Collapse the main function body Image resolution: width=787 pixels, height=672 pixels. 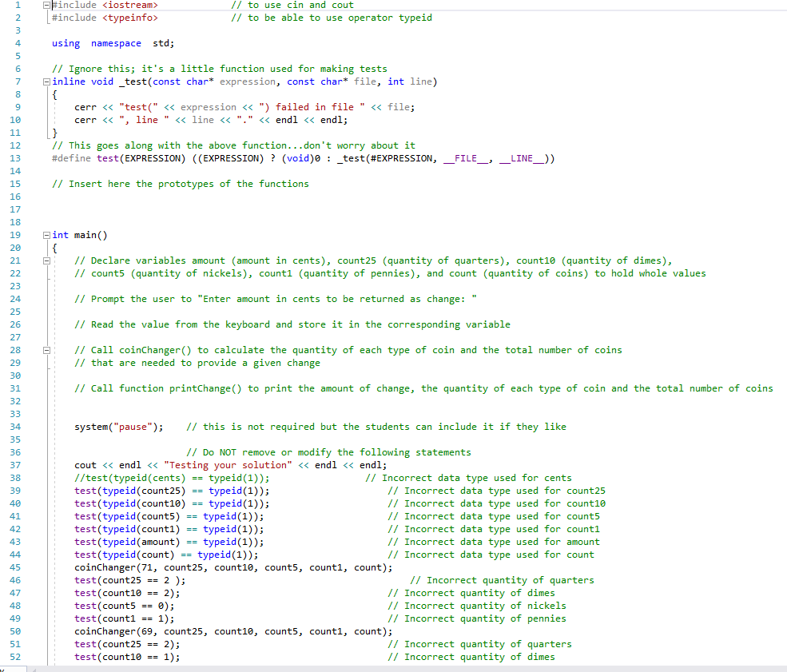click(x=46, y=234)
